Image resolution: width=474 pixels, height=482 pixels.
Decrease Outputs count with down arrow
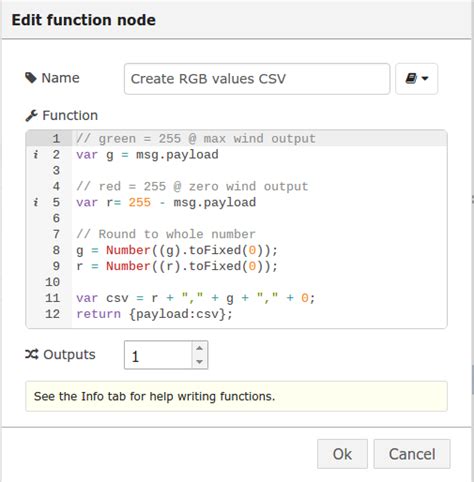click(200, 362)
